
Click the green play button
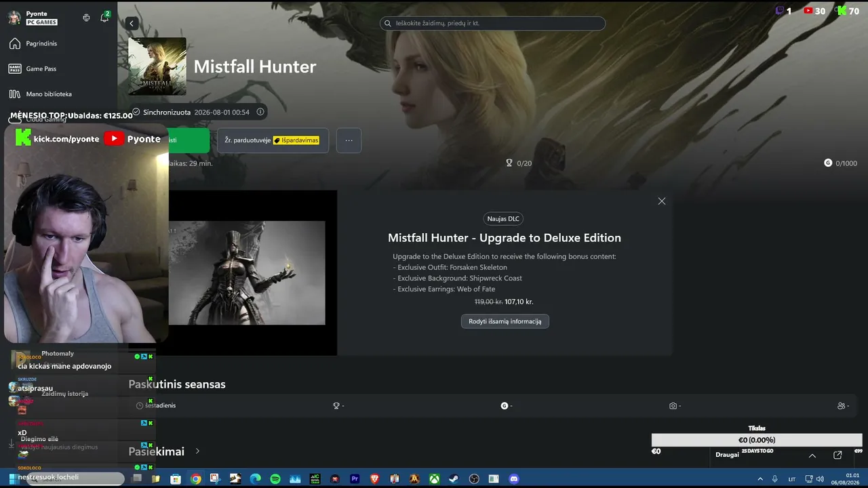[x=189, y=140]
